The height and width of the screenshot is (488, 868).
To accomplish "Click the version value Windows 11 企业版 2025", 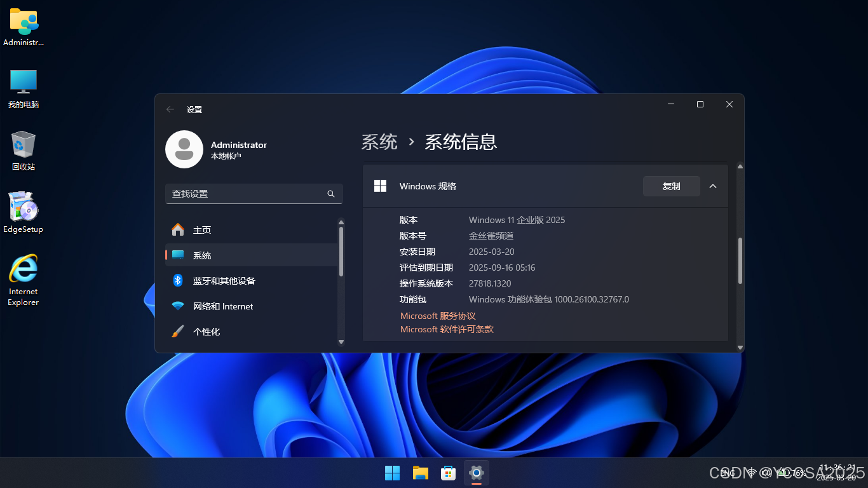I will click(x=517, y=220).
